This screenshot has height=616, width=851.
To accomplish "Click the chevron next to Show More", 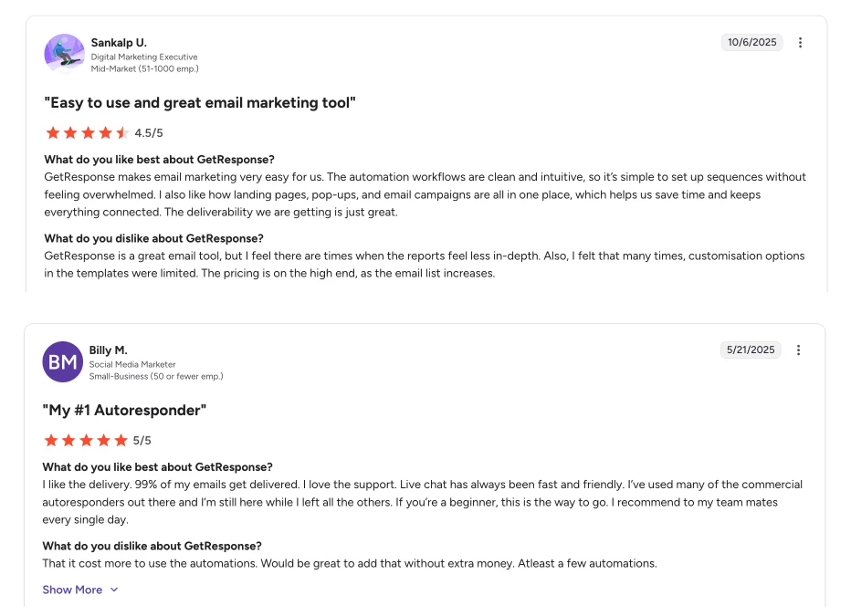I will (x=113, y=590).
